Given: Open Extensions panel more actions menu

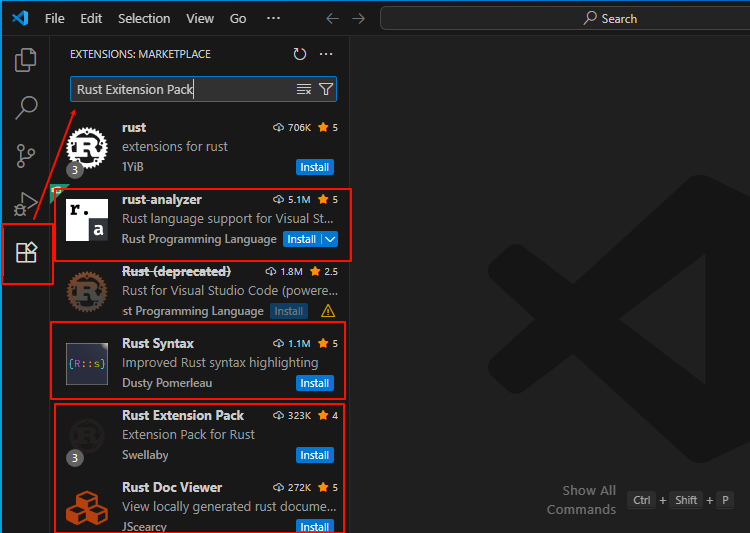Looking at the screenshot, I should pos(326,54).
